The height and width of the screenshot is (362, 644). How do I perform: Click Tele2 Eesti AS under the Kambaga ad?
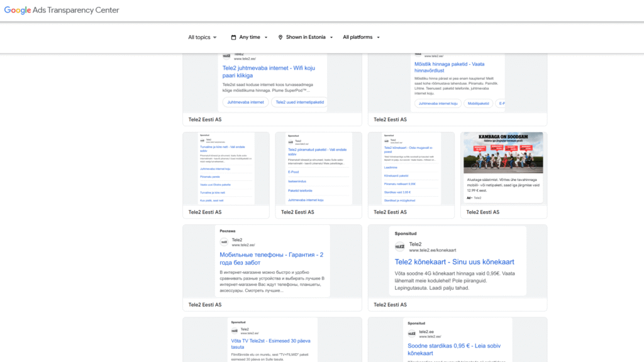482,212
